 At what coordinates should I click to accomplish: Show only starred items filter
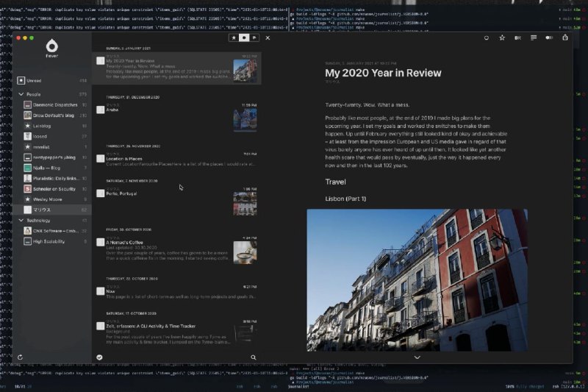(234, 38)
